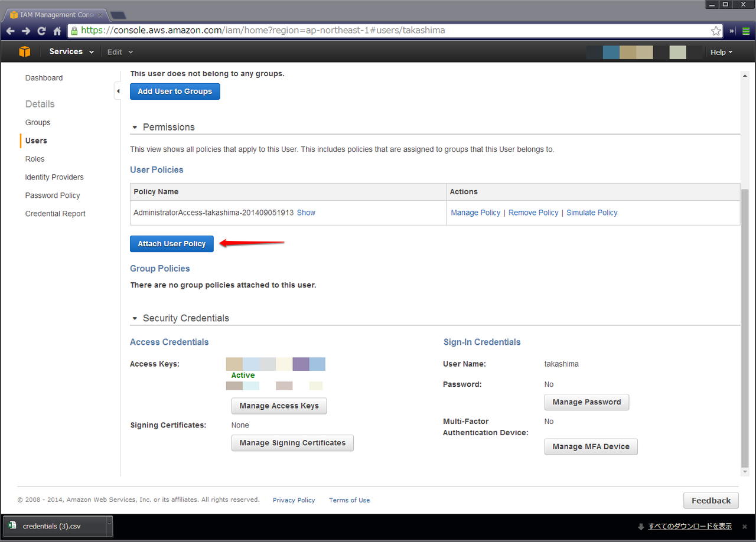Click the Manage Password button
The height and width of the screenshot is (542, 756).
click(586, 402)
